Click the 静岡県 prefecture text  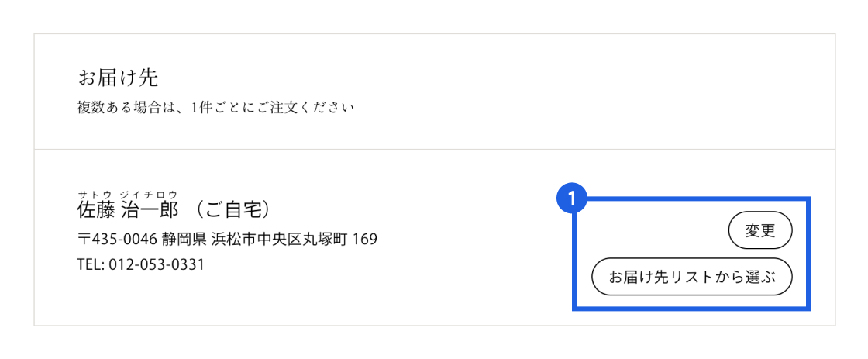click(184, 239)
